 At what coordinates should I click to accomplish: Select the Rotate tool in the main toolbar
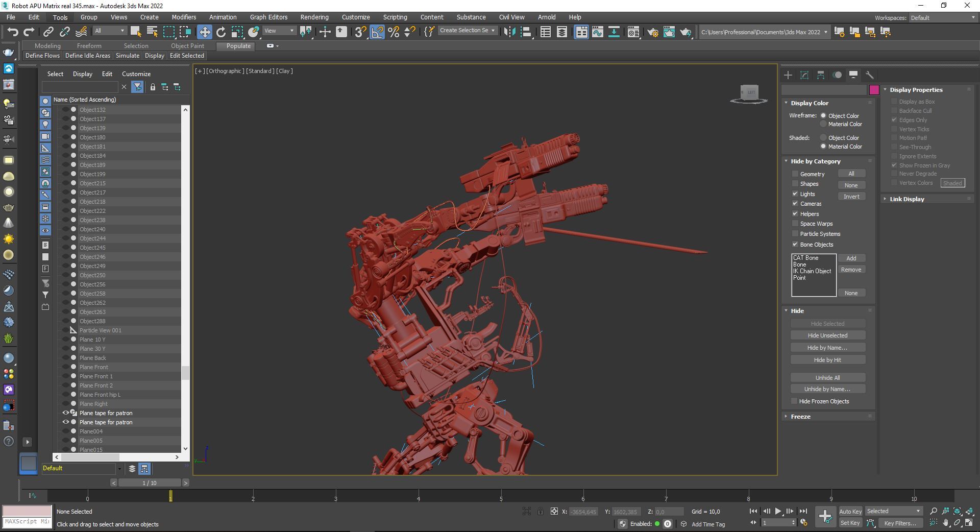pos(221,32)
